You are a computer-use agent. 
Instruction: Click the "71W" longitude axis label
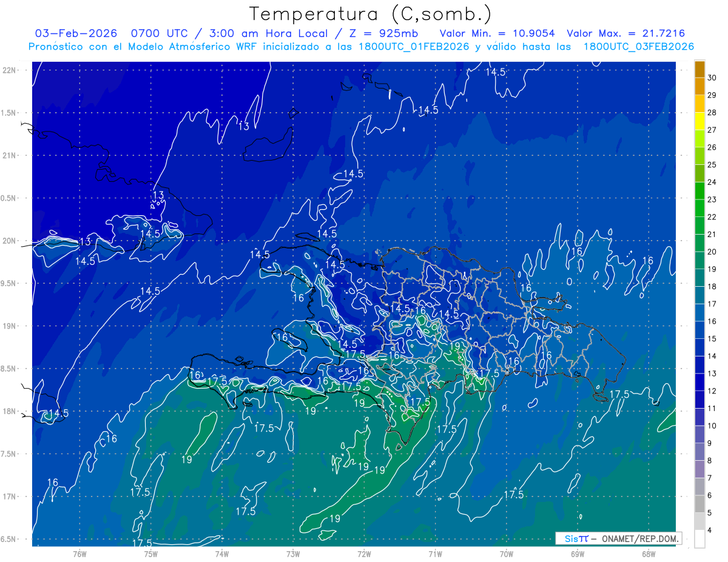(435, 554)
